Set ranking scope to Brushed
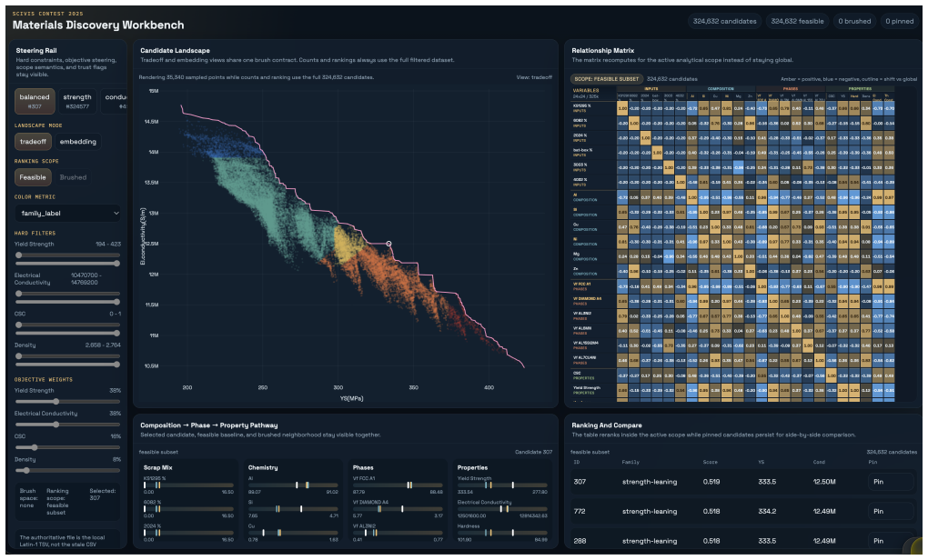The width and height of the screenshot is (928, 560). tap(73, 177)
